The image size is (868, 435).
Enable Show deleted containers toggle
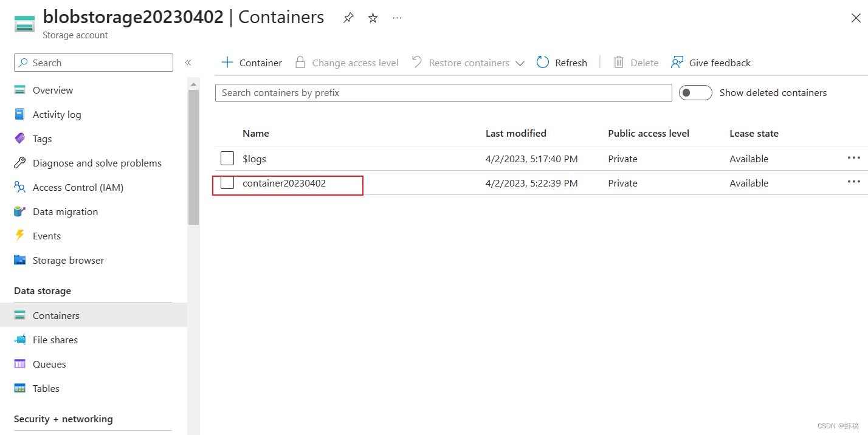coord(695,92)
